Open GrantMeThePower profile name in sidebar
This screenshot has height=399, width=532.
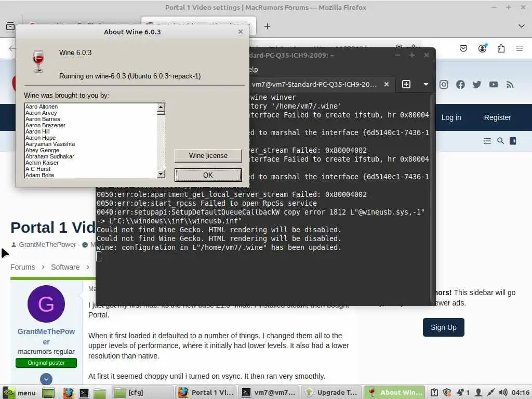46,337
